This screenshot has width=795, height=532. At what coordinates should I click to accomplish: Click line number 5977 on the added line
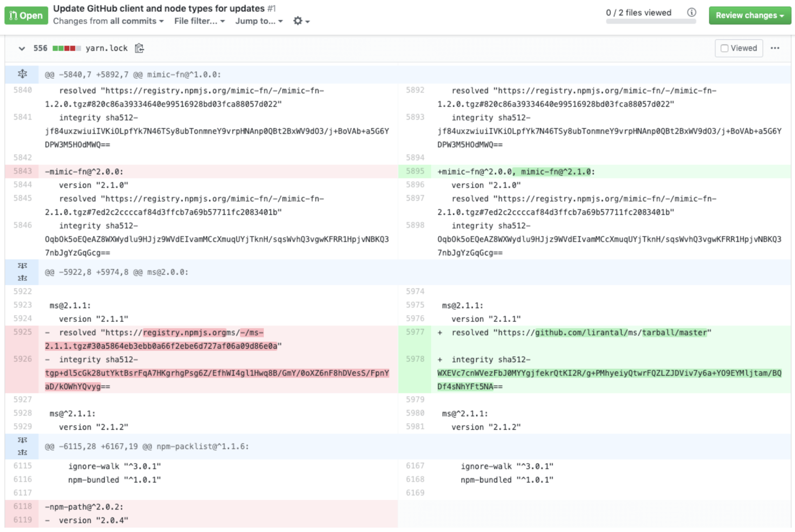[x=415, y=332]
